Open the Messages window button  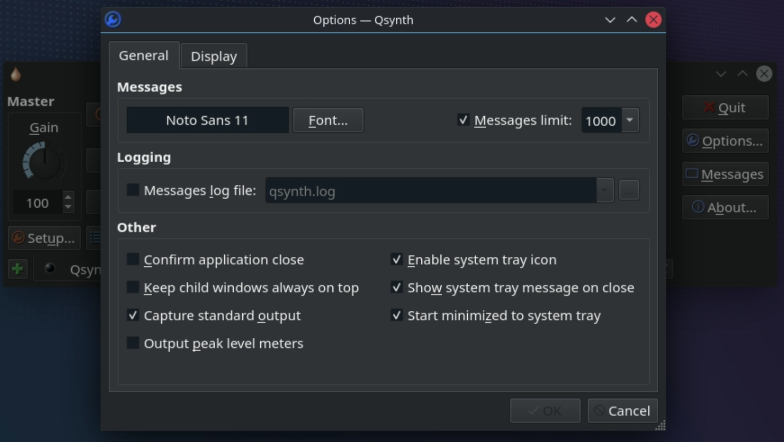coord(724,174)
